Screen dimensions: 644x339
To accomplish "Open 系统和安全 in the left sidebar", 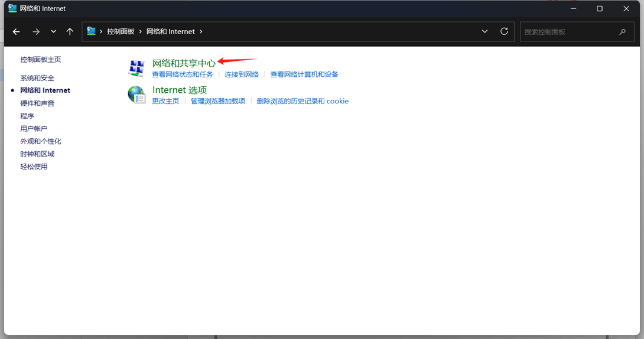I will [37, 78].
